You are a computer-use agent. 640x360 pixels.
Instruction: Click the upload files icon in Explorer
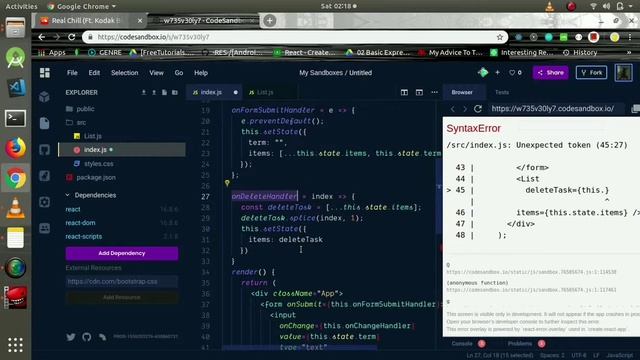tap(154, 93)
